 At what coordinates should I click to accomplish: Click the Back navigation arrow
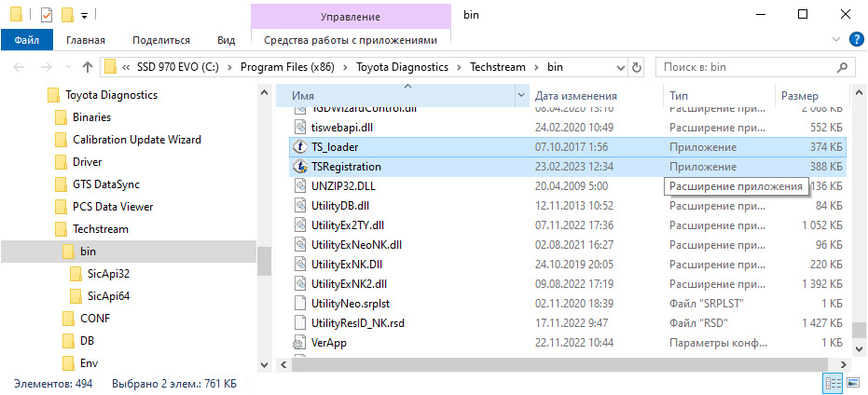click(19, 67)
